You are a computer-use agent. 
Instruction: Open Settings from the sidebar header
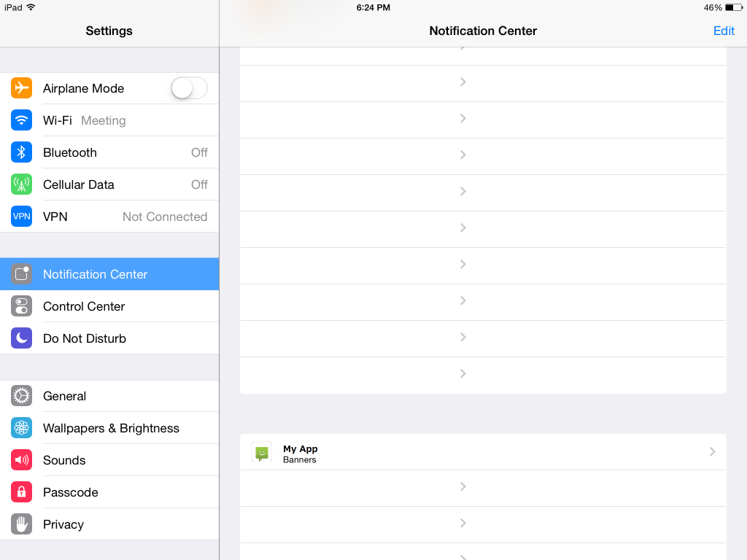pos(109,31)
